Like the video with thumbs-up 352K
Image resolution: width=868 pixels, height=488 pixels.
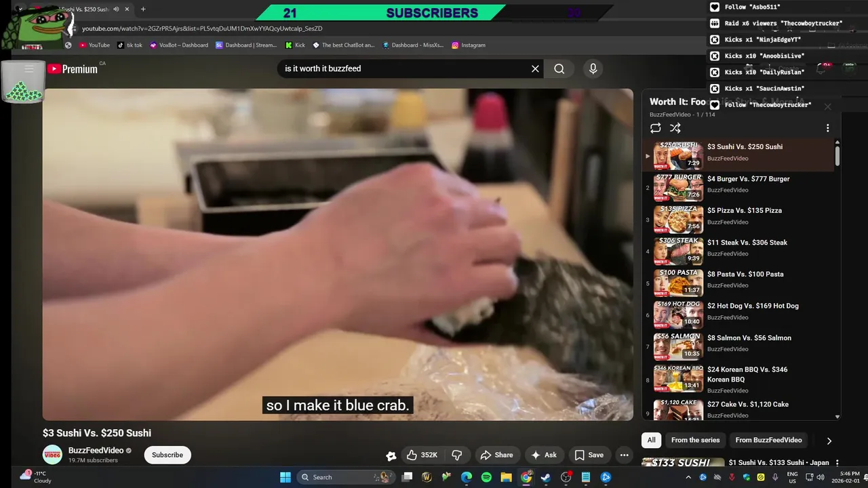coord(422,455)
